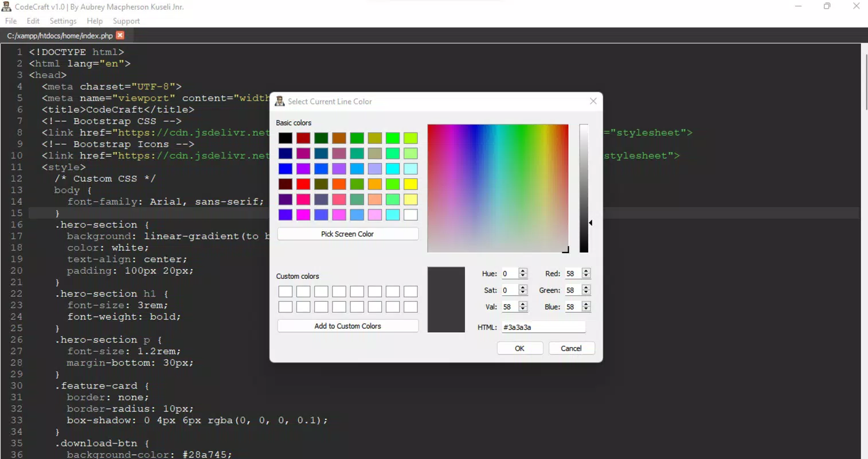Close the Select Current Line Color dialog
Screen dimensions: 868x459
tap(593, 101)
